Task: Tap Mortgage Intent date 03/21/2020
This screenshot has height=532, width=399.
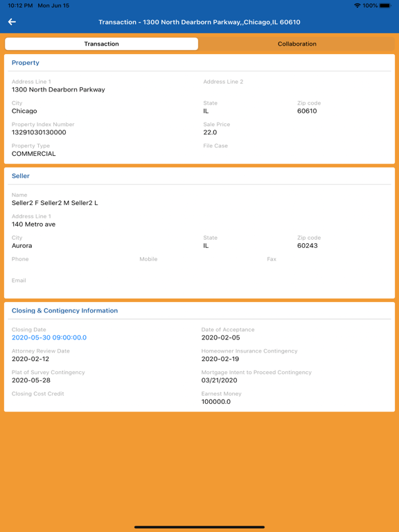Action: (219, 380)
